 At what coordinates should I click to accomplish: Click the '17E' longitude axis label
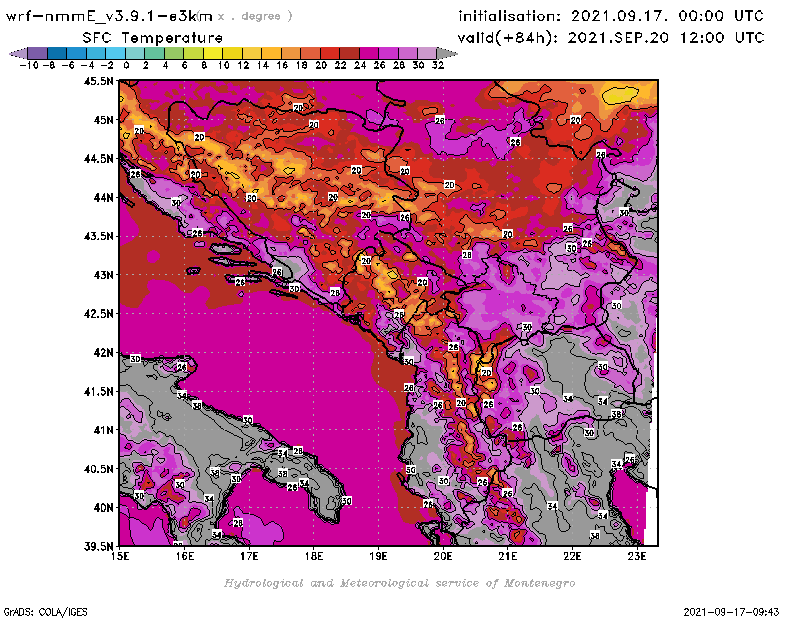pos(249,556)
